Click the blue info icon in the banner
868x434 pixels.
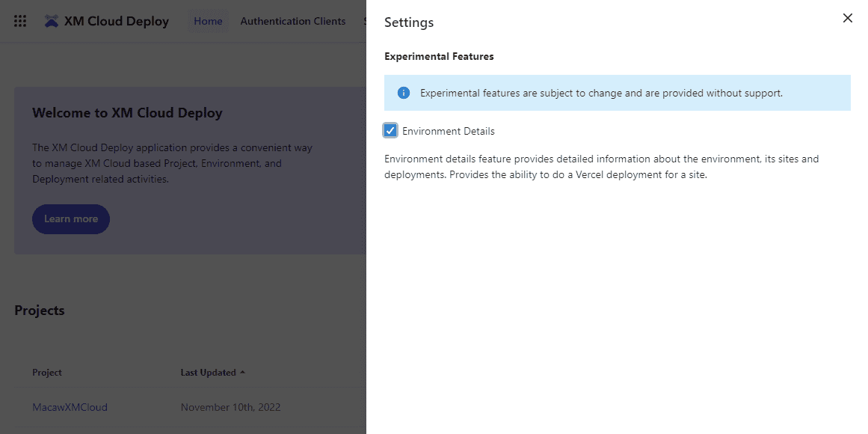[x=404, y=93]
